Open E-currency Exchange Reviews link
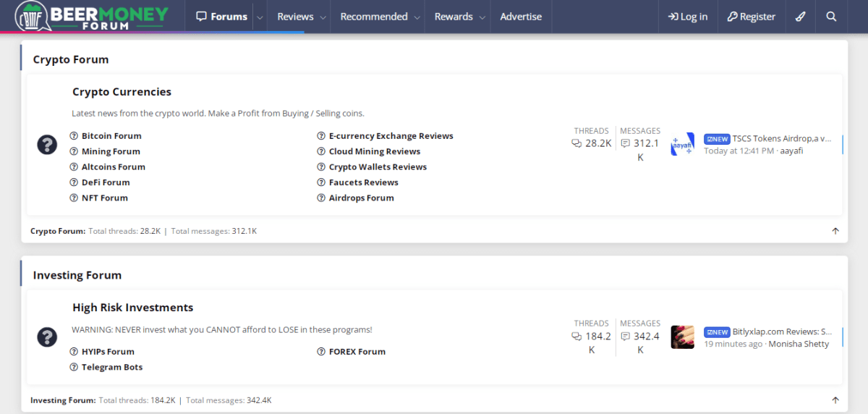This screenshot has width=868, height=414. (391, 136)
